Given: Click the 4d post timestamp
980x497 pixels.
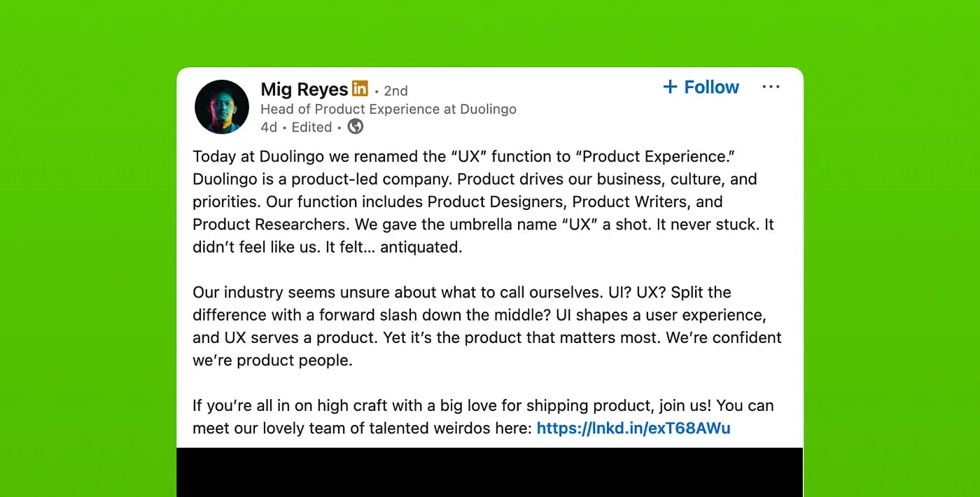Looking at the screenshot, I should pos(269,127).
